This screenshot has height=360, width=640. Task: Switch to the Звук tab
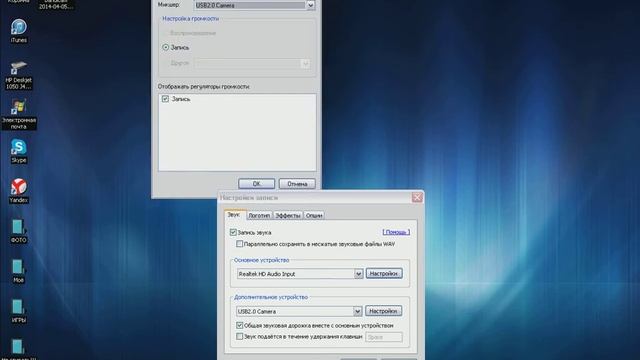(x=234, y=215)
